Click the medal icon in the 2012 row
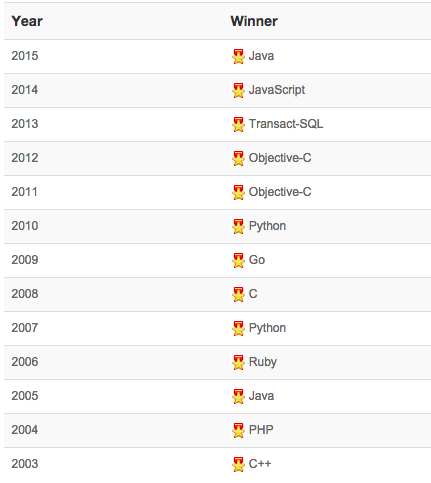Image resolution: width=431 pixels, height=483 pixels. pos(238,158)
